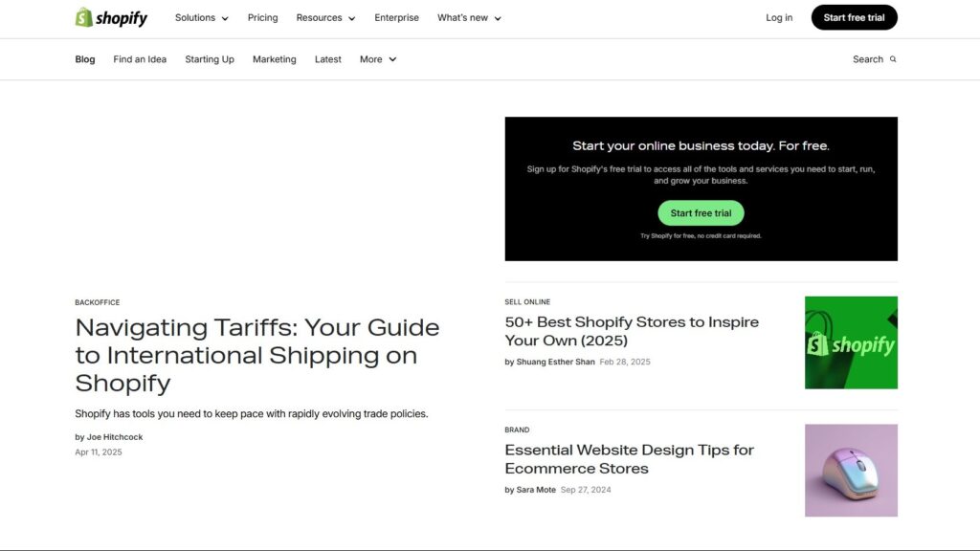This screenshot has width=980, height=551.
Task: Click the BRAND category label
Action: 517,430
